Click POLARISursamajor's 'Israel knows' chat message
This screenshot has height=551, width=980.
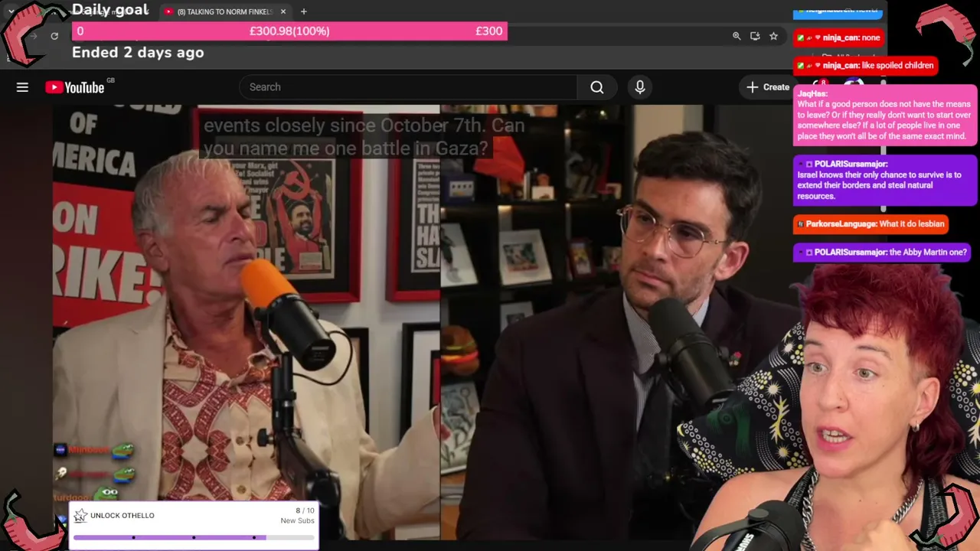point(885,180)
